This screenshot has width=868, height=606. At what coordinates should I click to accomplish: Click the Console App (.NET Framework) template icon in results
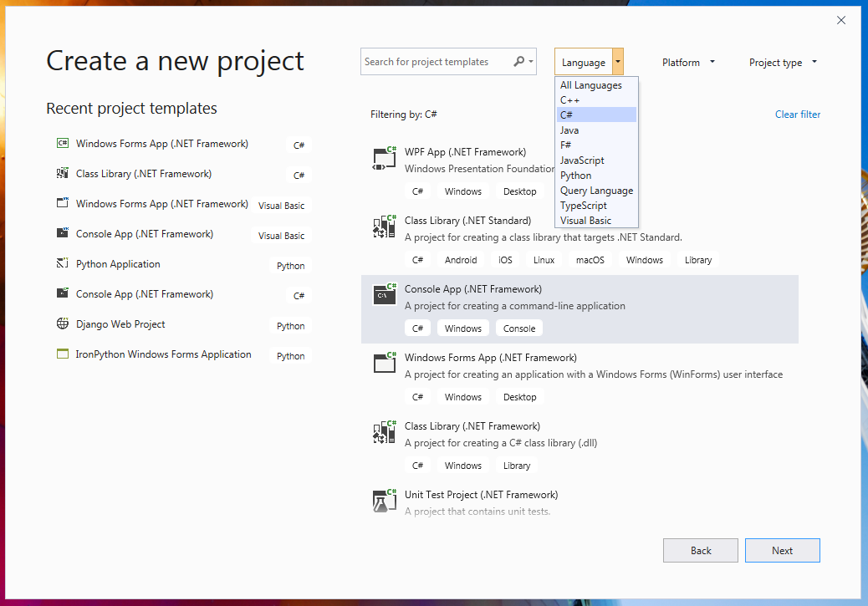(385, 296)
